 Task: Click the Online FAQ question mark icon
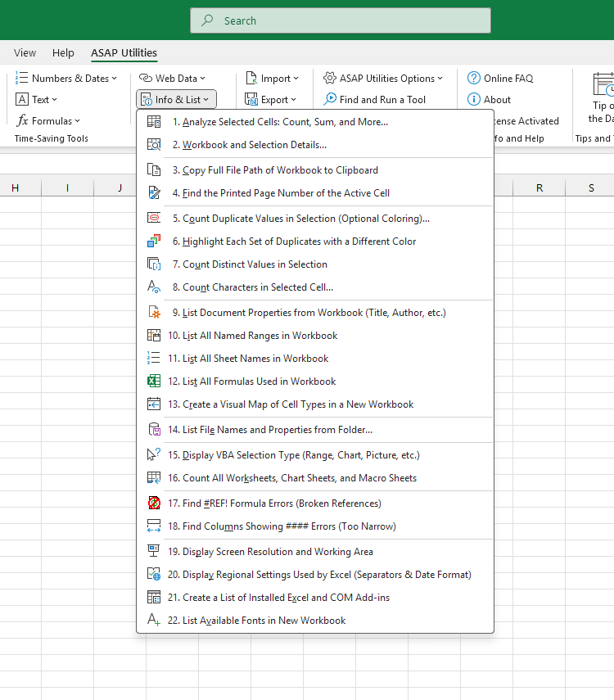click(x=474, y=79)
